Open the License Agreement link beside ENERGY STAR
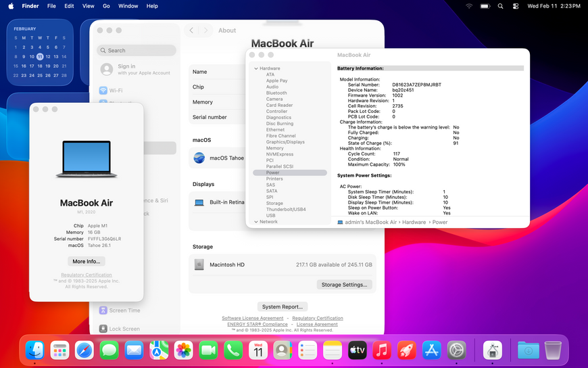588x368 pixels. (x=317, y=324)
